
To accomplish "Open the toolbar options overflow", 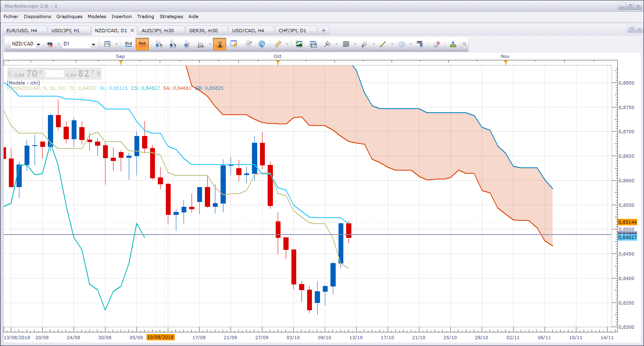I will (x=464, y=44).
